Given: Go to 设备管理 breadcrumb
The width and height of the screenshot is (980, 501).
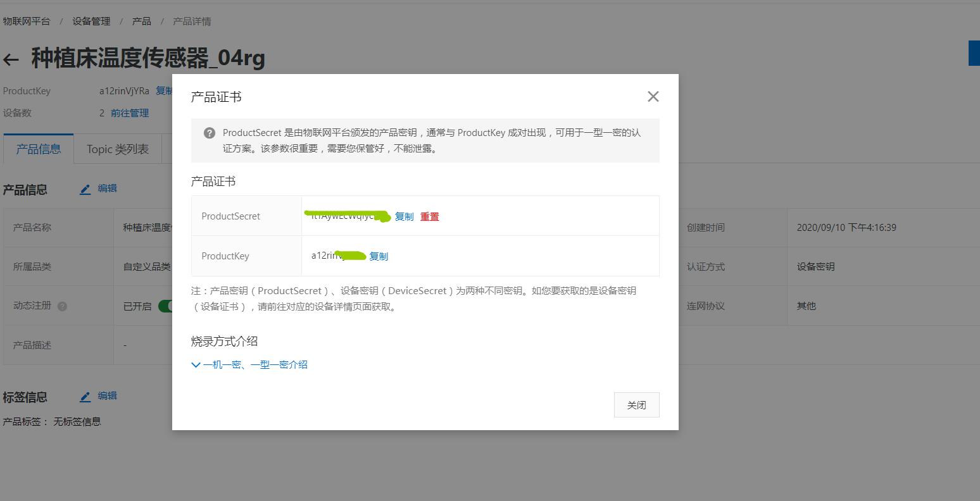Looking at the screenshot, I should 91,21.
